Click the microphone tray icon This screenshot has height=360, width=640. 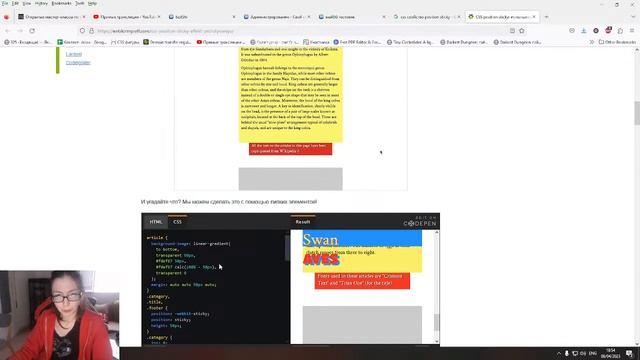pyautogui.click(x=567, y=353)
